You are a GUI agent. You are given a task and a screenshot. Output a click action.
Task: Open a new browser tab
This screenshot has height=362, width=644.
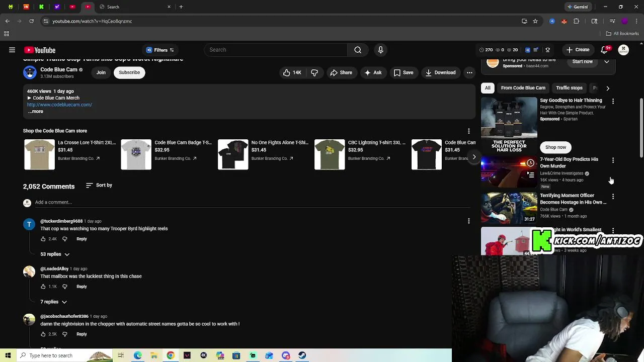pos(181,7)
